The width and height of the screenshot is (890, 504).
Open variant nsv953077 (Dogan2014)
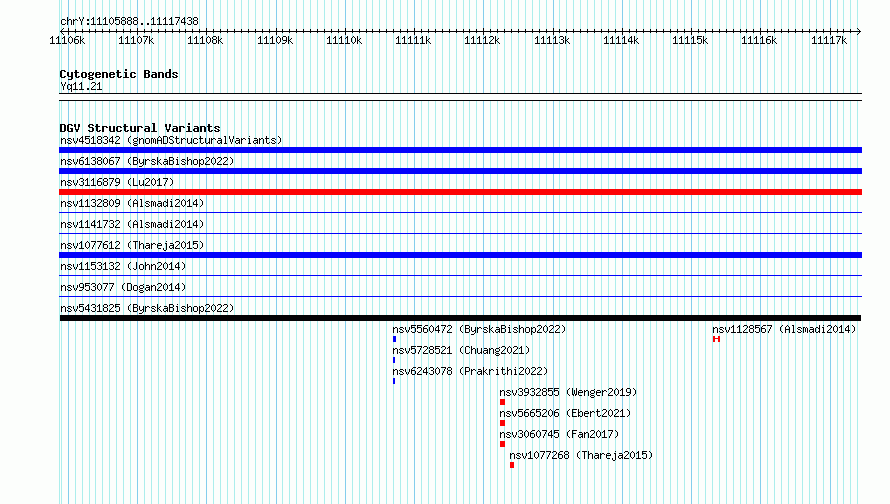[x=123, y=287]
